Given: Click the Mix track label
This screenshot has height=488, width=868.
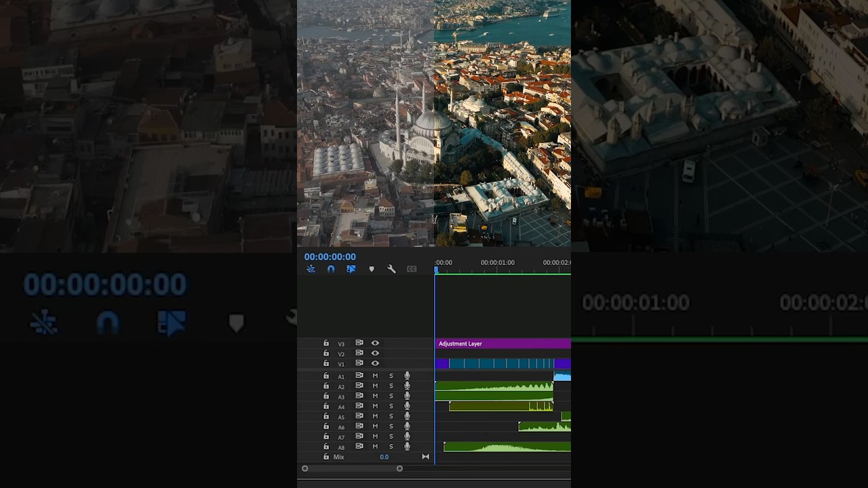Looking at the screenshot, I should [338, 457].
